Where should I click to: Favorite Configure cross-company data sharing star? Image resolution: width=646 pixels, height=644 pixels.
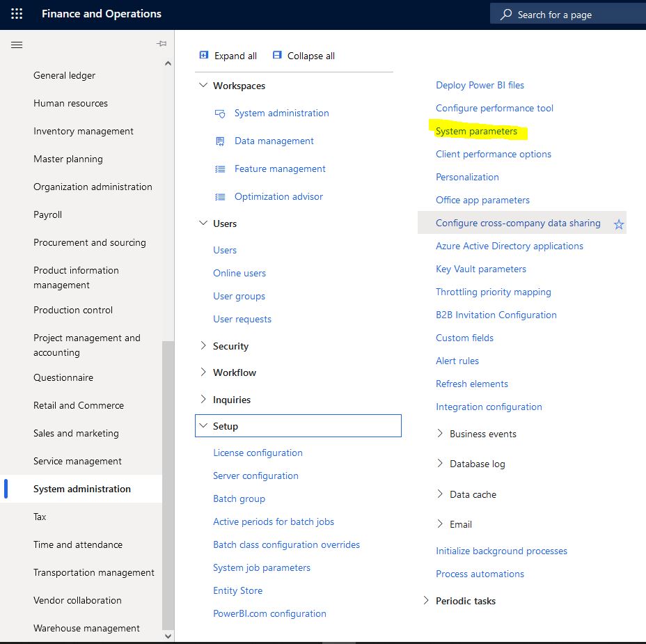[618, 224]
